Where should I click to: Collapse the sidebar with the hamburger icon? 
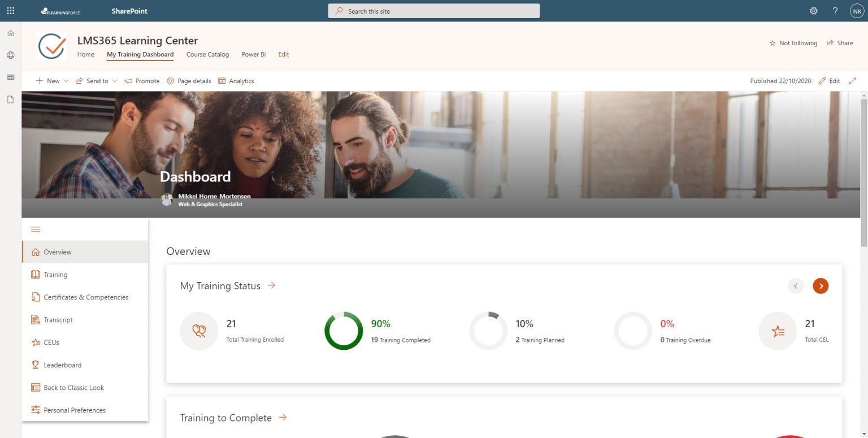pos(36,229)
